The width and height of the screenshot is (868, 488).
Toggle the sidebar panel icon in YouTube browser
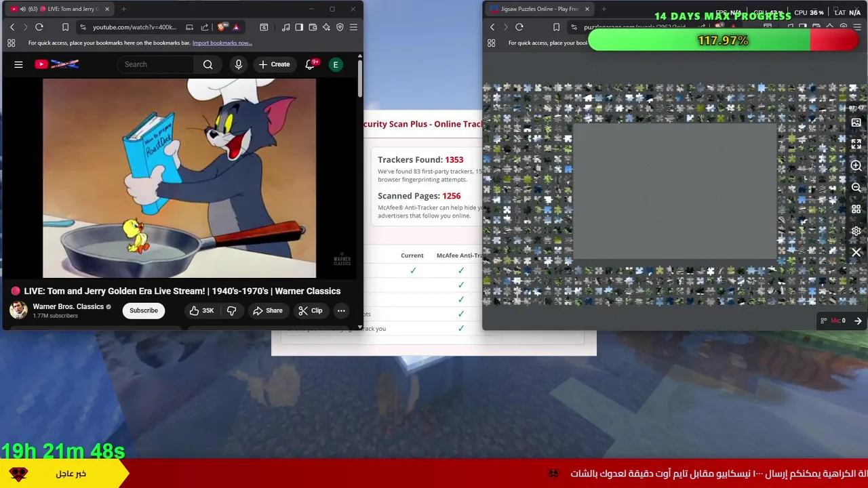coord(299,27)
